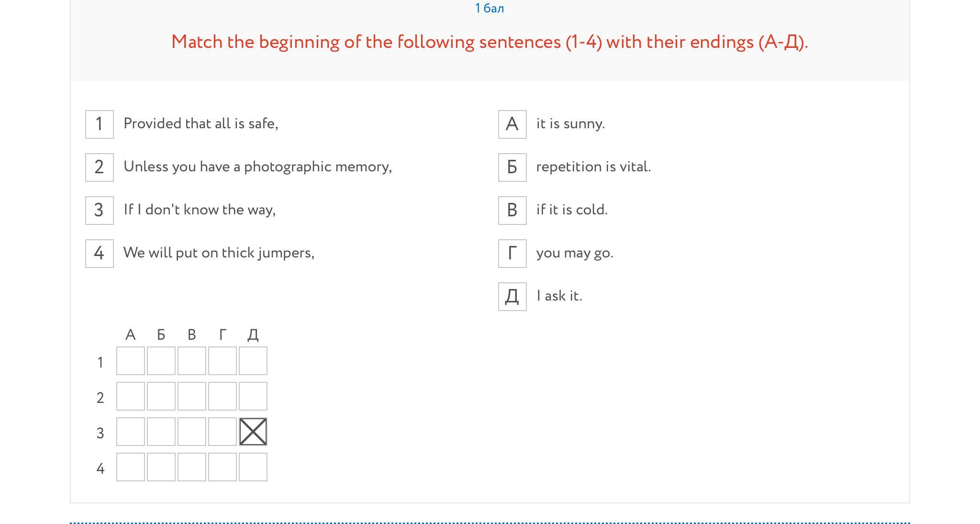Tick row 3 column А in answer grid
Image resolution: width=980 pixels, height=524 pixels.
coord(131,432)
